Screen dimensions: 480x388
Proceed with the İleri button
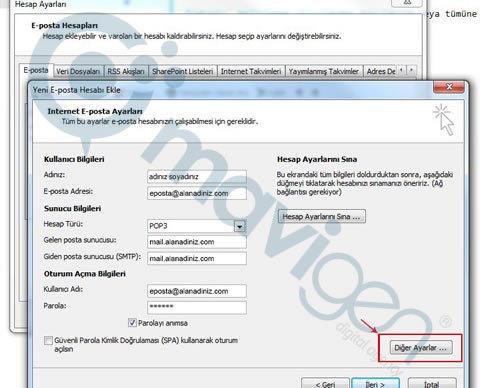pyautogui.click(x=375, y=384)
